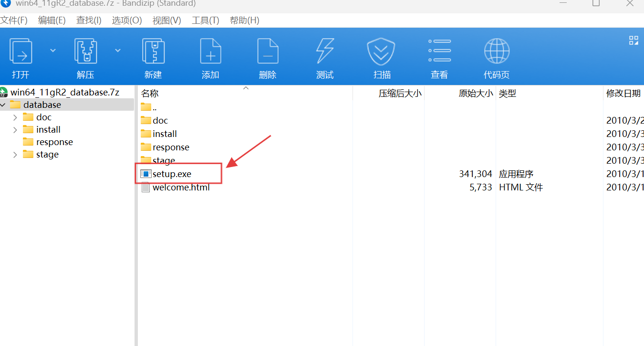Maximize the Bandizip window
The height and width of the screenshot is (346, 644).
[x=596, y=3]
